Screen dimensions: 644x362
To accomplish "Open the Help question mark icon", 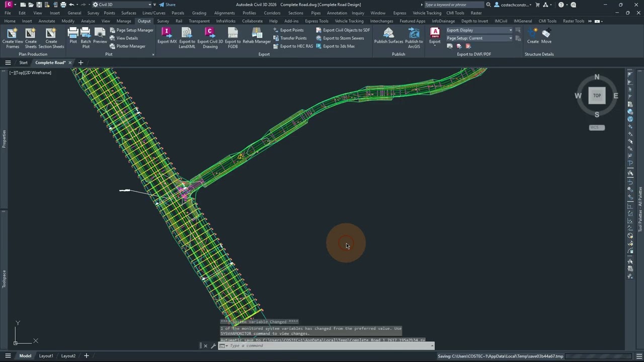I will click(x=561, y=5).
